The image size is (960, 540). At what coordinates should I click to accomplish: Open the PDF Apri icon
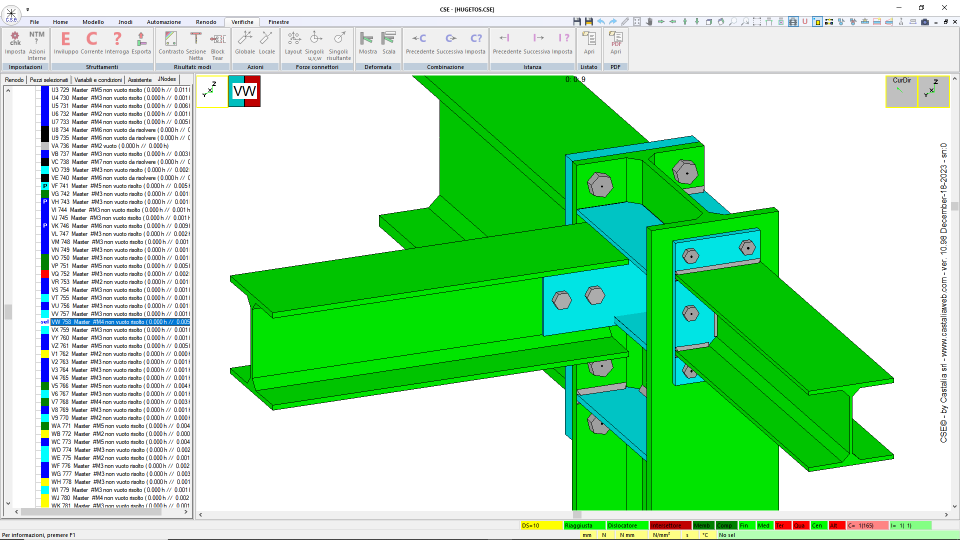pyautogui.click(x=615, y=43)
